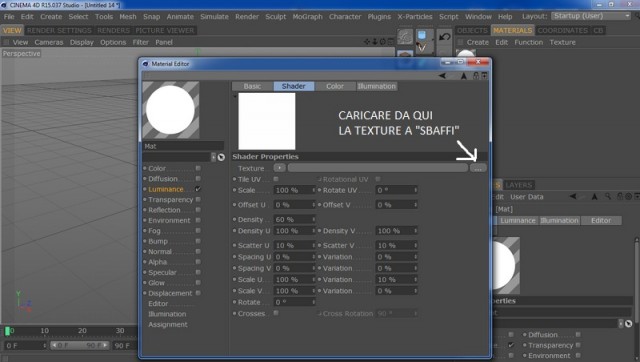Click the Materials manager grip icon beside Create
640x362 pixels.
[460, 42]
